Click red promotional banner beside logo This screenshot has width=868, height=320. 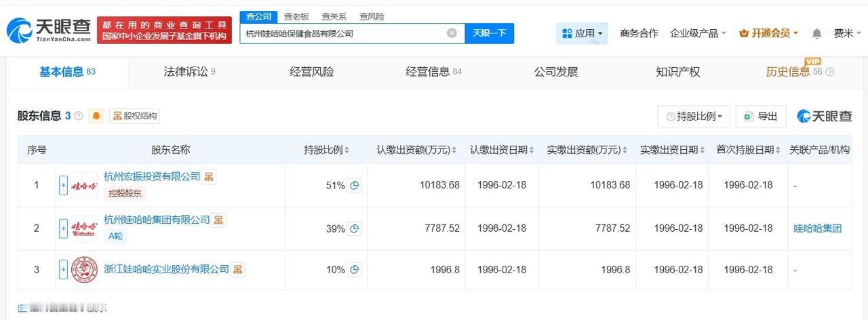163,31
